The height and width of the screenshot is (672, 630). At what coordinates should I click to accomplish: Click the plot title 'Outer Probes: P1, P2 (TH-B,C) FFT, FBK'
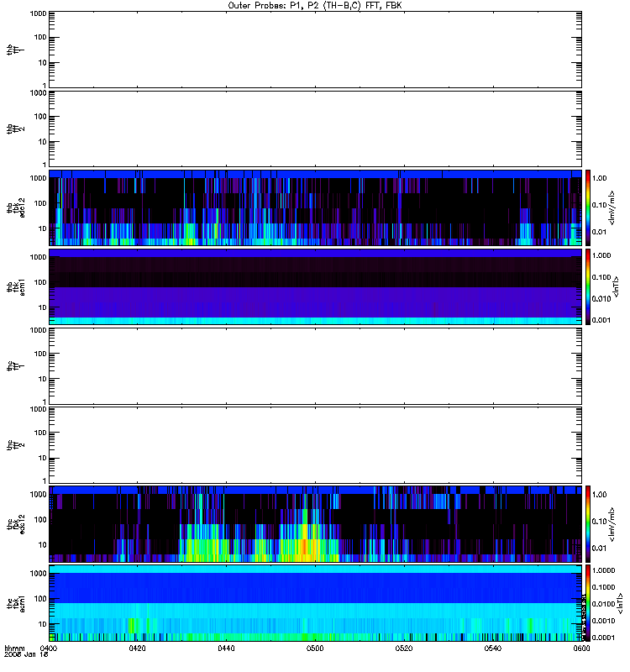click(x=315, y=6)
